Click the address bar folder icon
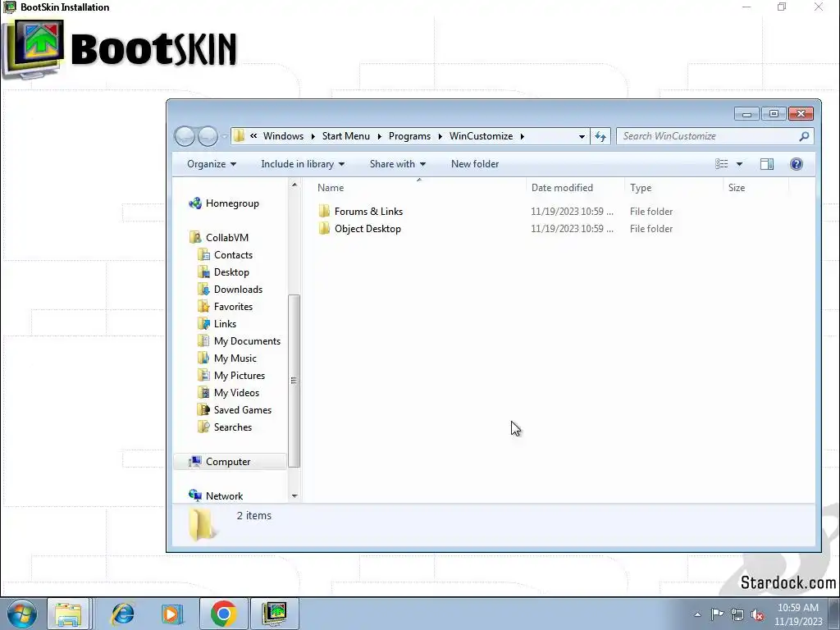Screen dimensions: 840x630 click(x=239, y=136)
